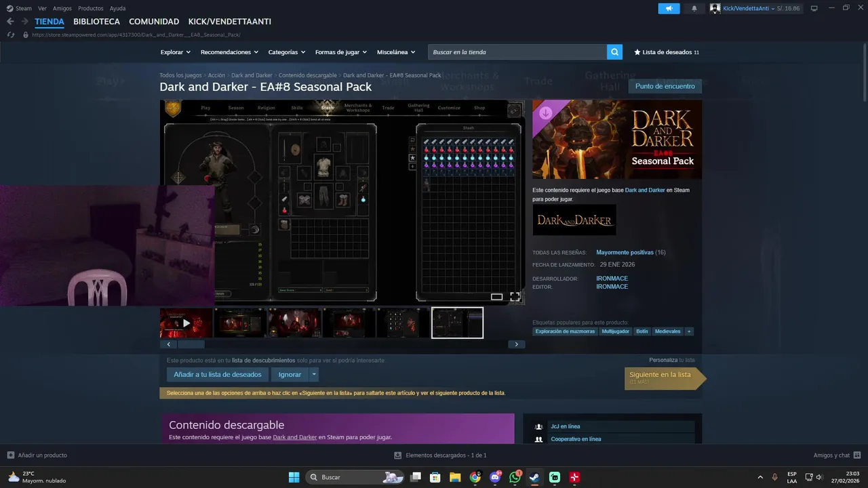Open Dark and Darker breadcrumb link
868x488 pixels.
[252, 75]
